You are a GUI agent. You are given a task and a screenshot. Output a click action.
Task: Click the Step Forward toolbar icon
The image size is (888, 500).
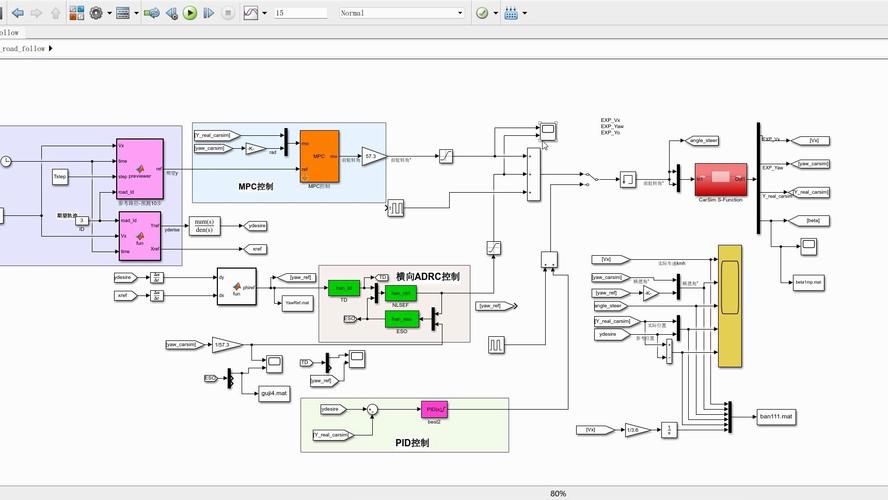[208, 13]
